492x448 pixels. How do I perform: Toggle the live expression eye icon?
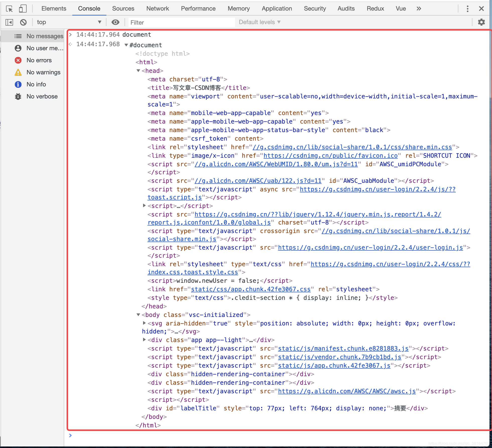click(115, 22)
